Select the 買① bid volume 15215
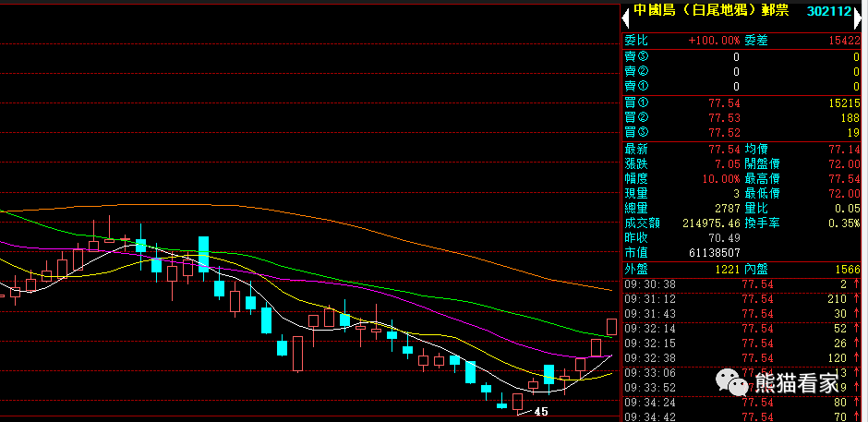Screen dimensions: 868x422 coord(845,103)
